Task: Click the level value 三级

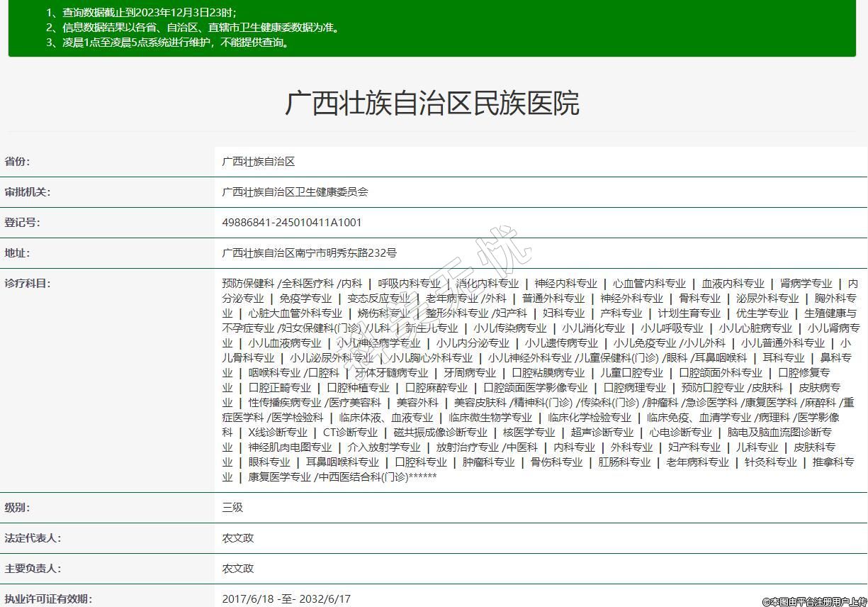Action: pos(232,508)
